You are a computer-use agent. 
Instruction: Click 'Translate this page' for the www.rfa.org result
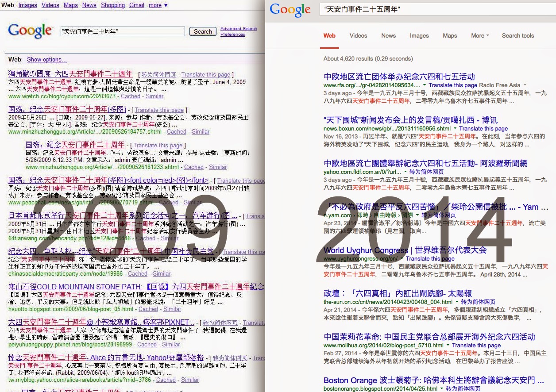pyautogui.click(x=453, y=85)
